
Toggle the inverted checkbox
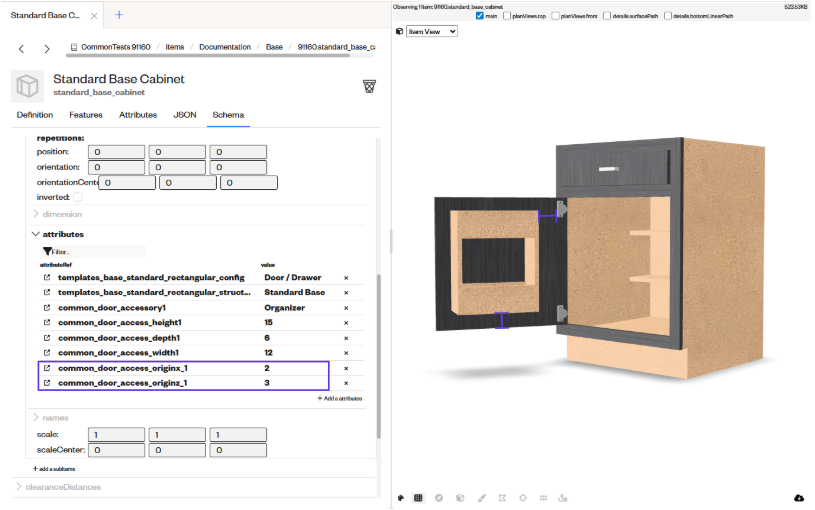click(x=78, y=197)
